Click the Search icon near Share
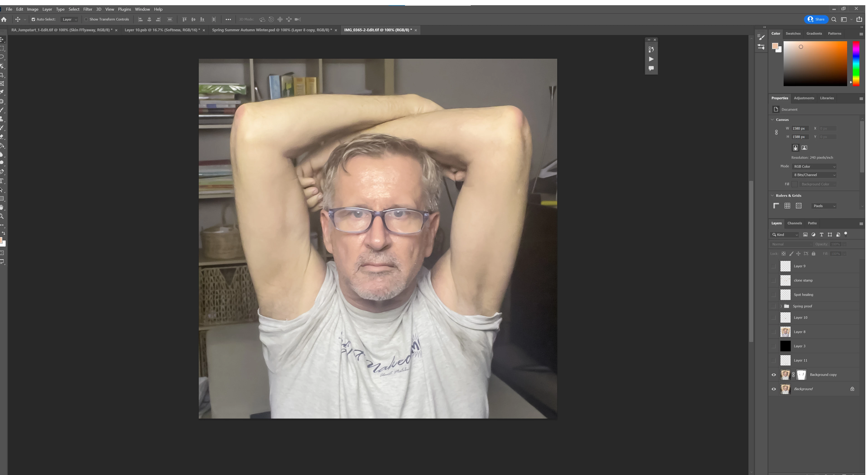 tap(834, 19)
